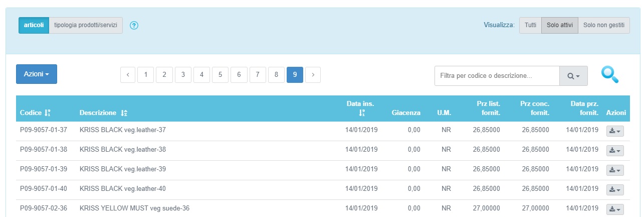Go to previous page arrow
This screenshot has width=644, height=217.
pos(128,75)
